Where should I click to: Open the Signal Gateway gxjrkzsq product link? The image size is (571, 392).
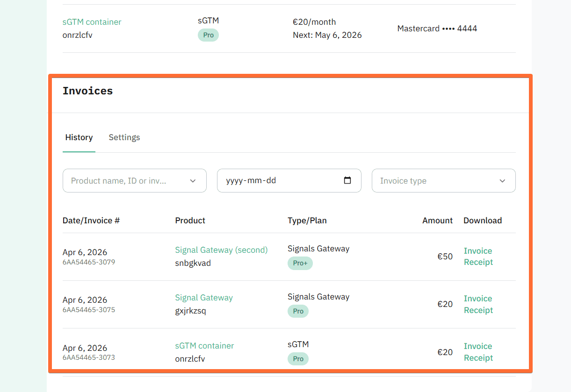tap(204, 297)
